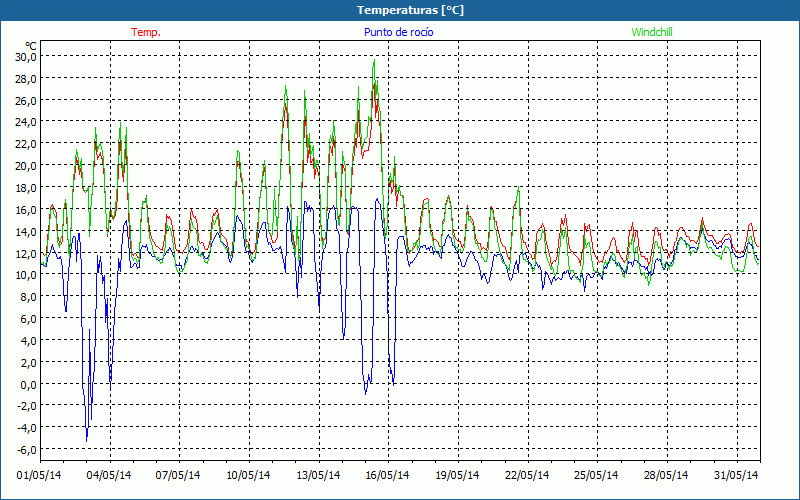Viewport: 800px width, 500px height.
Task: Click the 07/05/14 date label
Action: (179, 476)
